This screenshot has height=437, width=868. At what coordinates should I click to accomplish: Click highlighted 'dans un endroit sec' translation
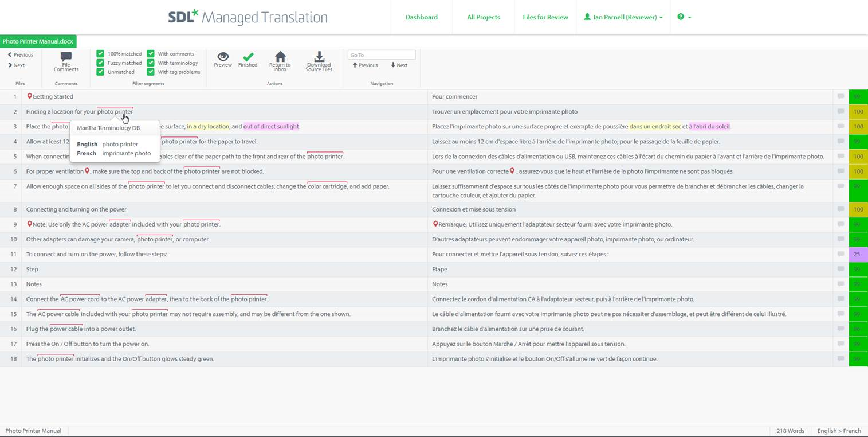pyautogui.click(x=655, y=127)
